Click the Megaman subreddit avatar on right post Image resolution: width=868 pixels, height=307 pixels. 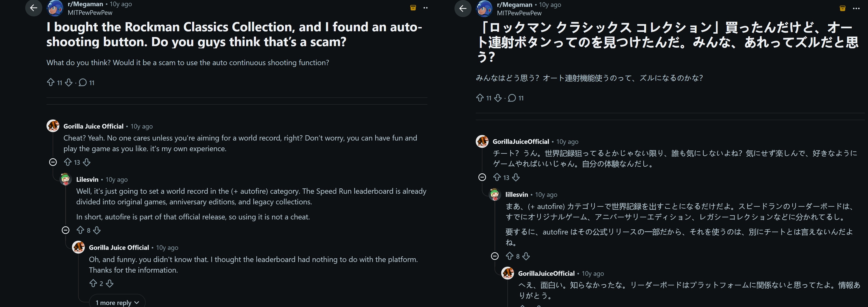point(484,8)
